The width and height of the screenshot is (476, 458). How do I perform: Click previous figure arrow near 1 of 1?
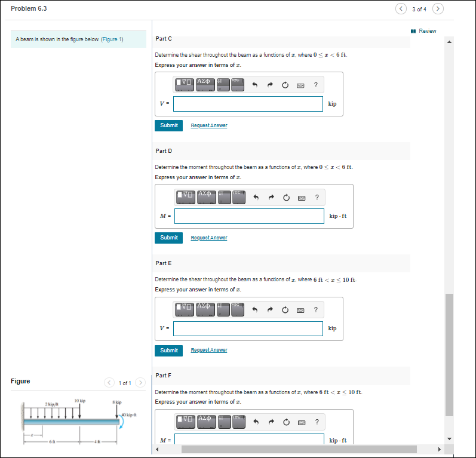pos(109,382)
